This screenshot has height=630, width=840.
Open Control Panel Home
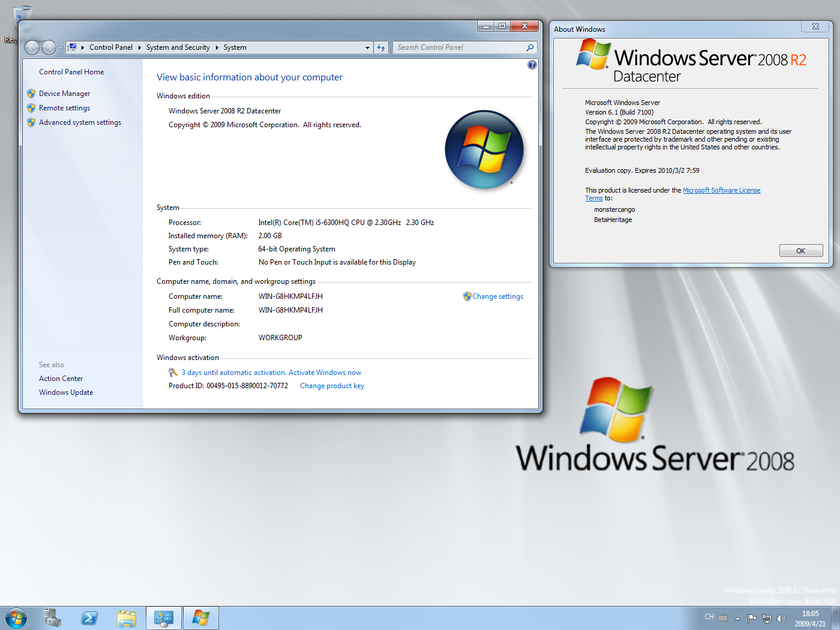tap(71, 72)
